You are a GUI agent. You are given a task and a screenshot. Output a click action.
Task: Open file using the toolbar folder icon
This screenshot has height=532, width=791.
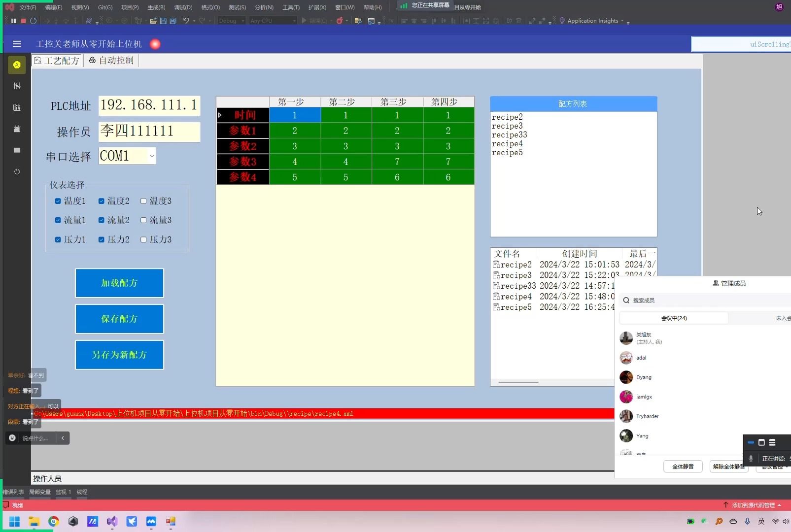click(153, 21)
